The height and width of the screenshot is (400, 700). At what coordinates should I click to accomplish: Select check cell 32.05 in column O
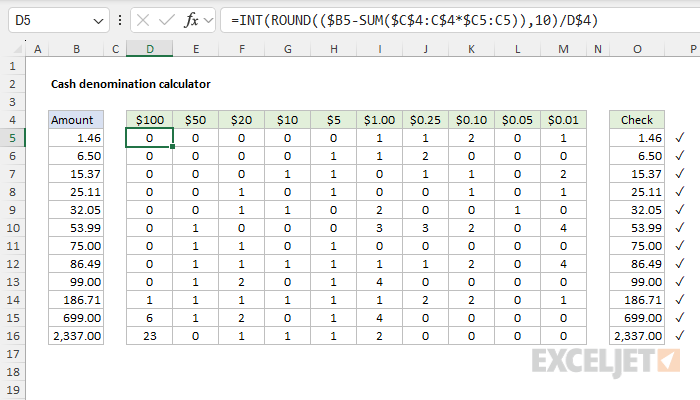tap(637, 210)
